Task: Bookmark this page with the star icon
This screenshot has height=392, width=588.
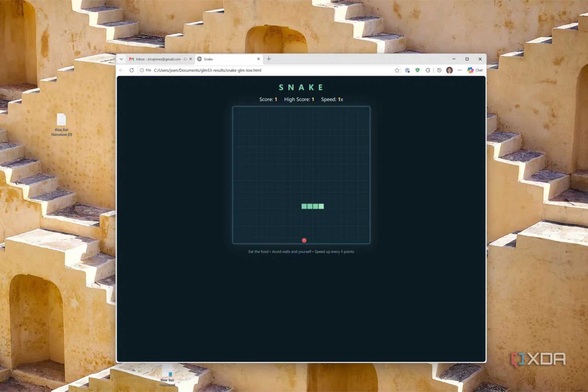Action: 397,70
